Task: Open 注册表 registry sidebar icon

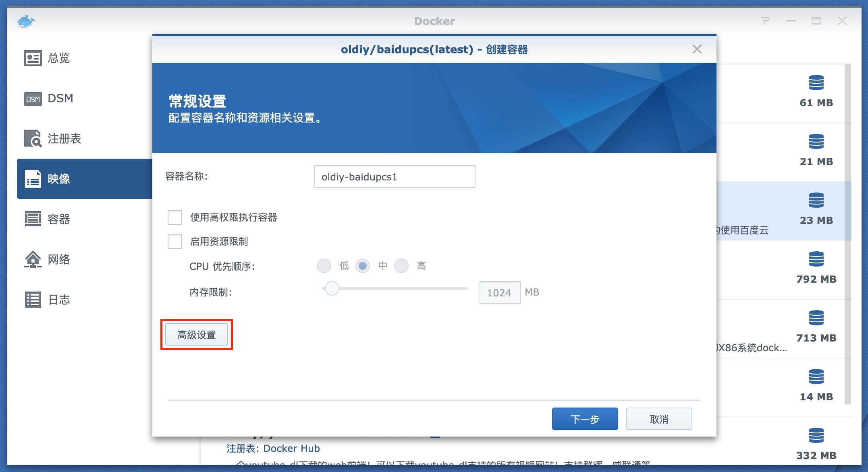Action: [33, 139]
